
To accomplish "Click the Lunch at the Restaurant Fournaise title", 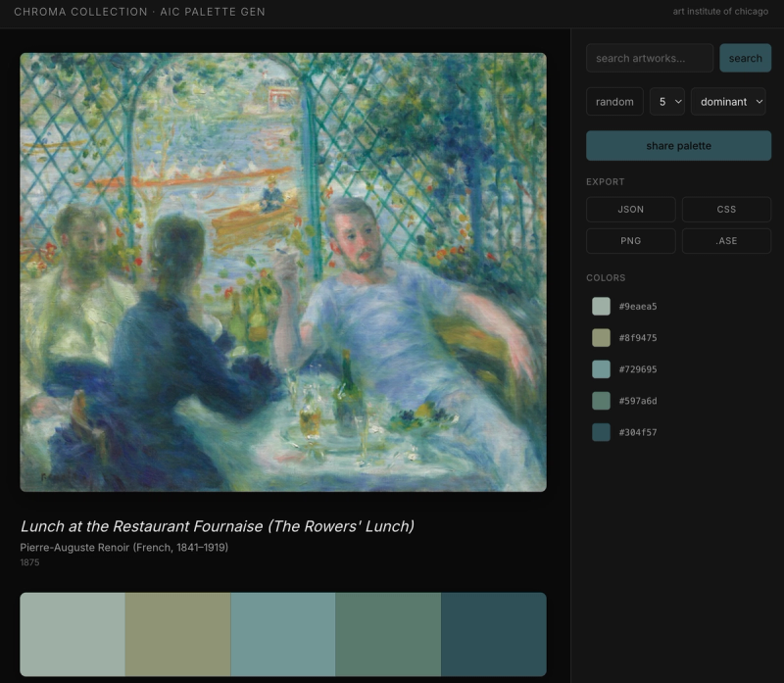I will pos(218,525).
